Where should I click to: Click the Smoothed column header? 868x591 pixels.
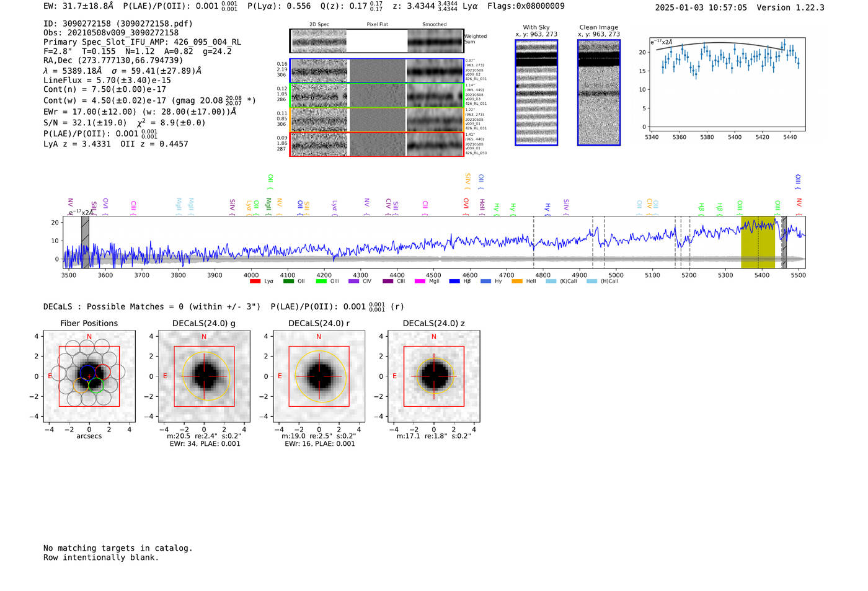coord(434,25)
